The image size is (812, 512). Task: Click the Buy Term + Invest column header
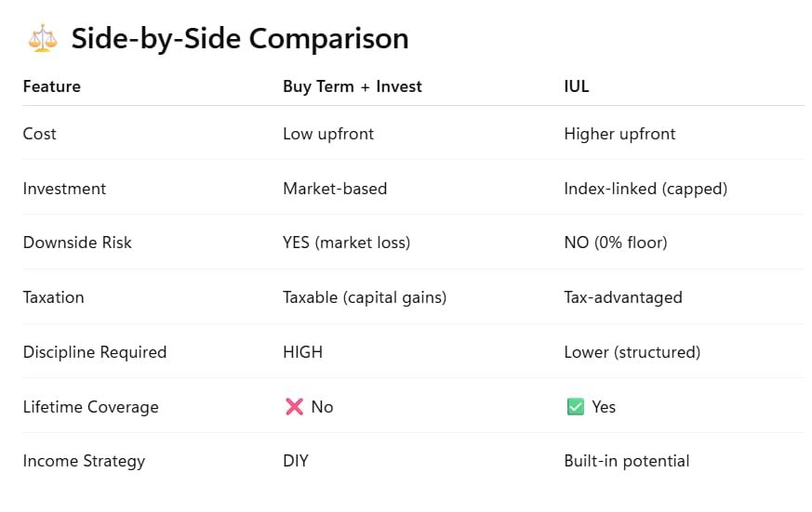(353, 86)
